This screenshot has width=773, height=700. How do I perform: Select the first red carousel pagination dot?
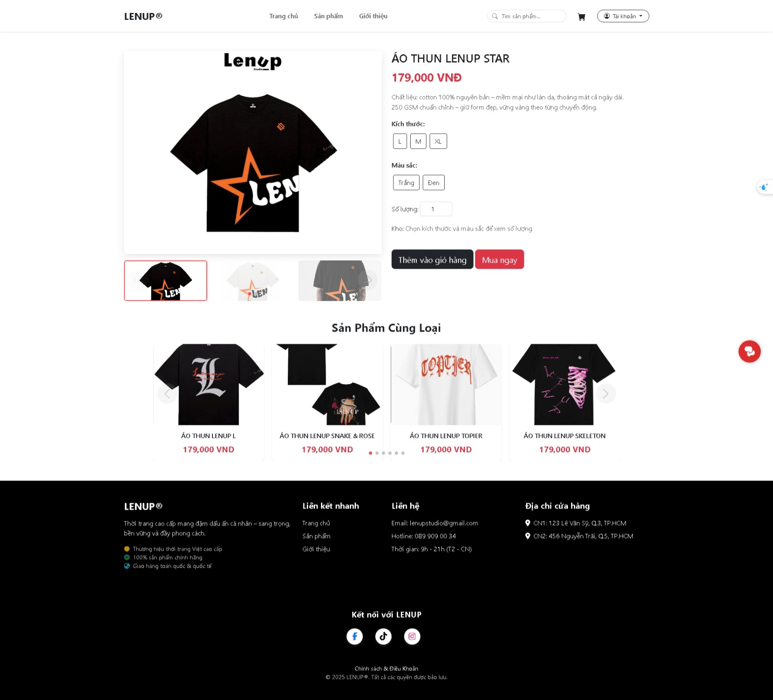click(370, 453)
